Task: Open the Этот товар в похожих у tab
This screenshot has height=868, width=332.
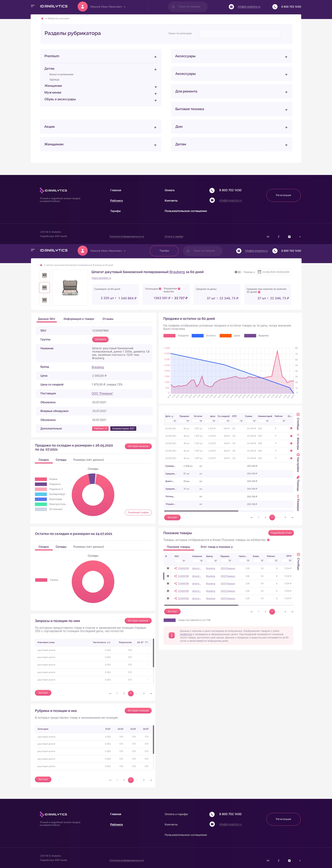Action: [x=216, y=547]
